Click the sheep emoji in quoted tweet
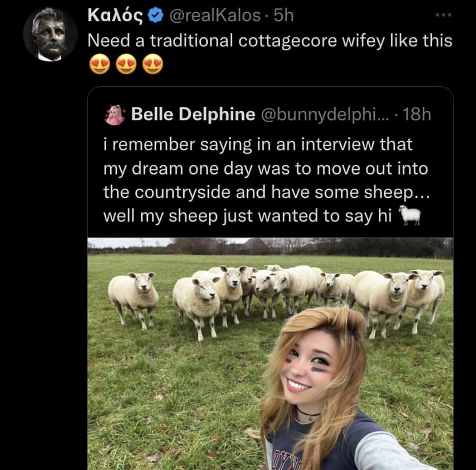 pyautogui.click(x=410, y=215)
